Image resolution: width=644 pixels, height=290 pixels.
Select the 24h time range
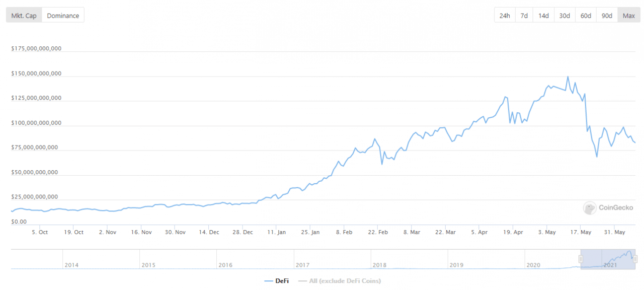(505, 16)
